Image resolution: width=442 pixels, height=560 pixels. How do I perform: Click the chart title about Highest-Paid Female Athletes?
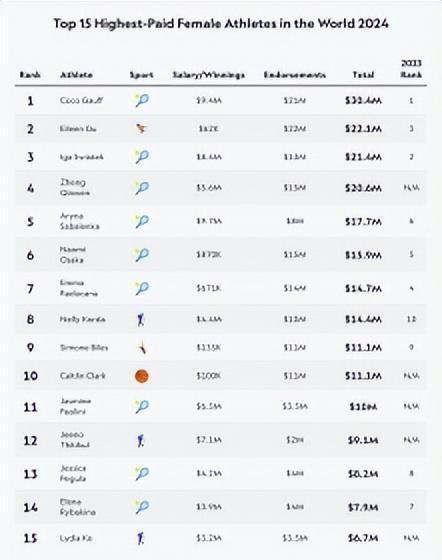click(x=221, y=24)
